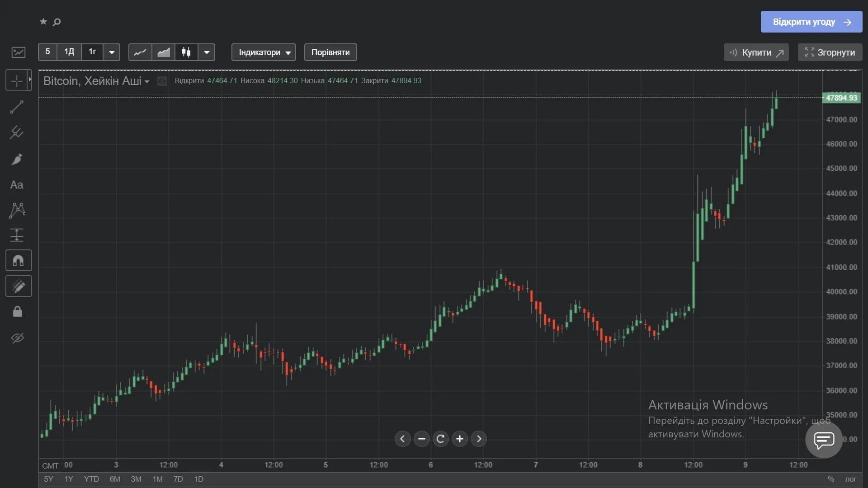This screenshot has height=488, width=868.
Task: Toggle the magnet mode
Action: pyautogui.click(x=18, y=261)
